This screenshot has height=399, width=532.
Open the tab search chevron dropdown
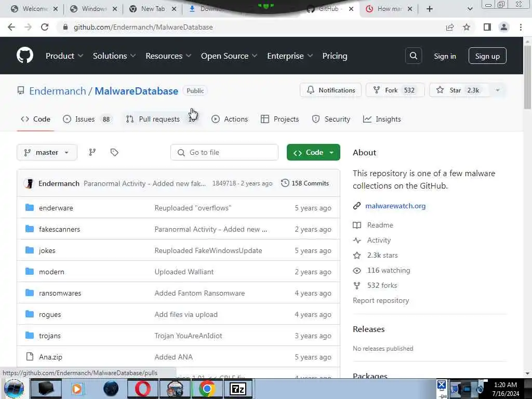470,9
